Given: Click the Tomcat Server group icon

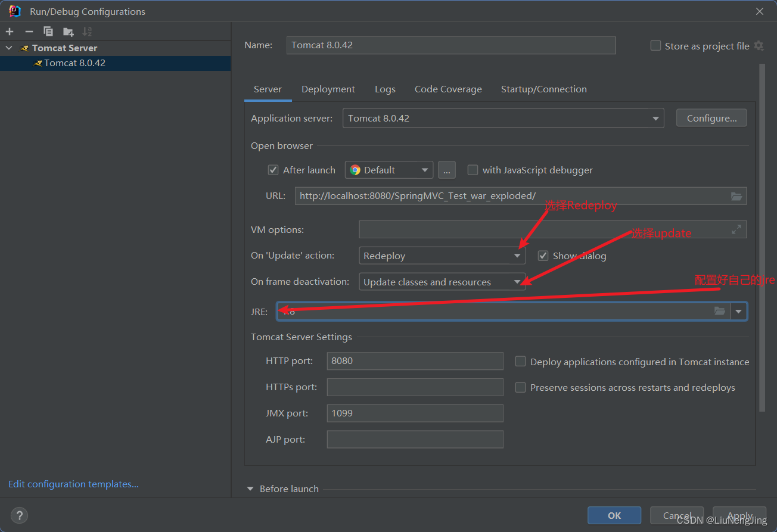Looking at the screenshot, I should tap(24, 48).
